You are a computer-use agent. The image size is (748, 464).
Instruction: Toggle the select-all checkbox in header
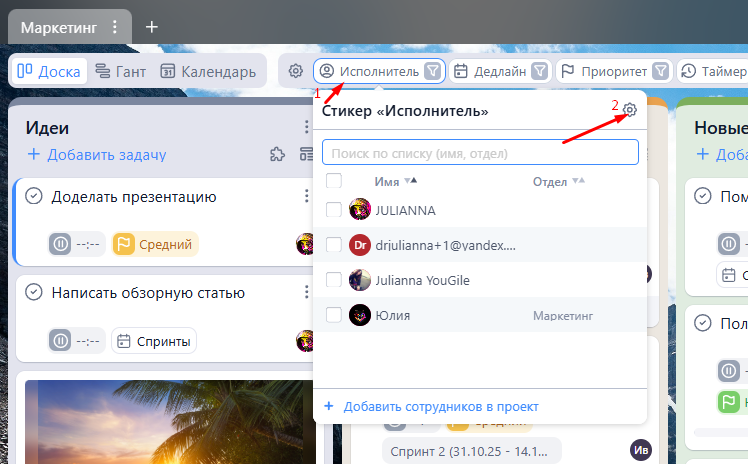pyautogui.click(x=333, y=181)
